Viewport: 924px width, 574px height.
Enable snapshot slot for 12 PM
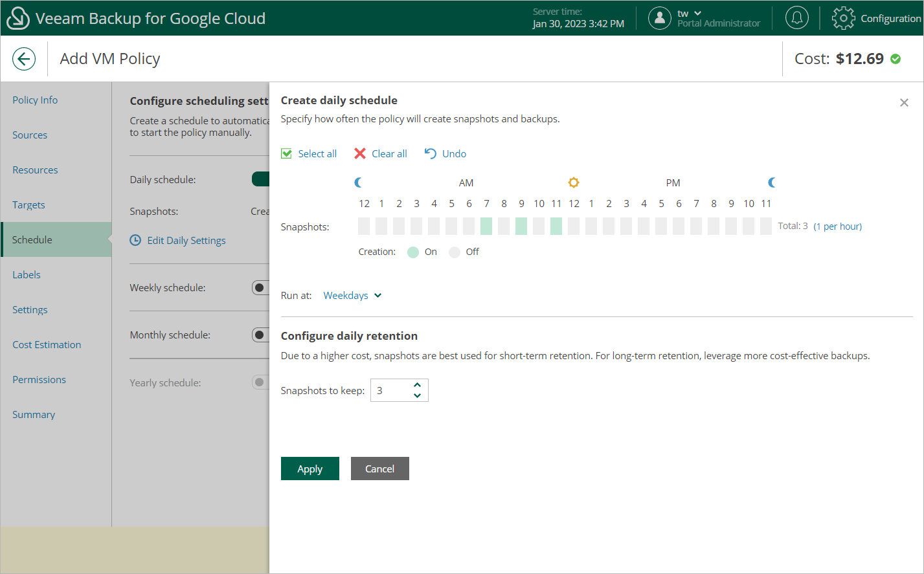[x=574, y=226]
